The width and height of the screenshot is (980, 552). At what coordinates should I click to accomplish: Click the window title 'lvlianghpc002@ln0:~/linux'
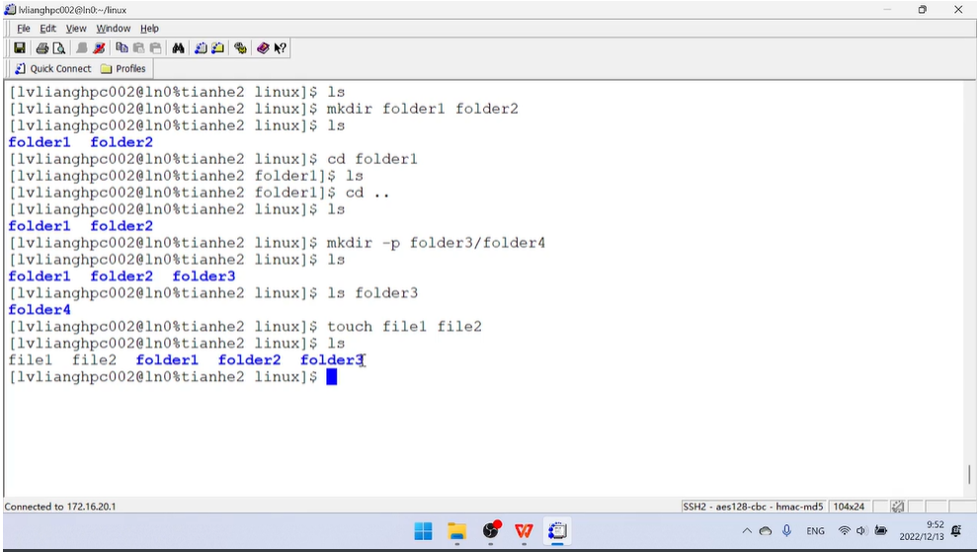(72, 10)
